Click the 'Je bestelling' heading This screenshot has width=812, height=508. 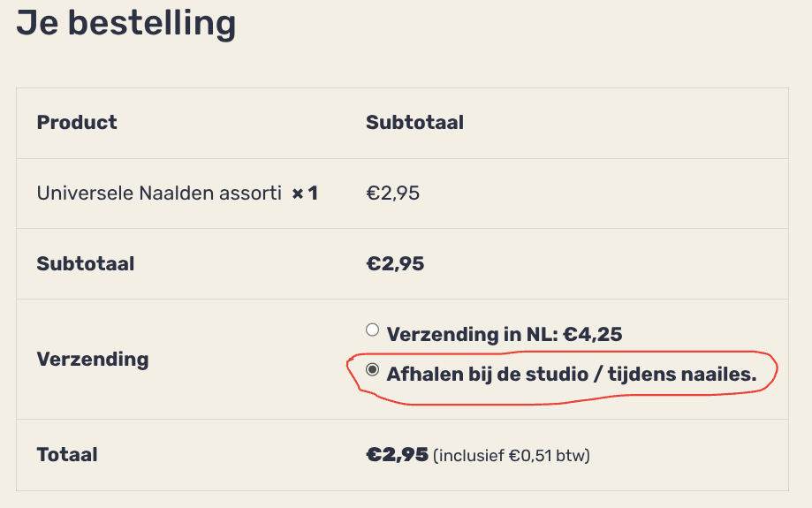(x=125, y=23)
